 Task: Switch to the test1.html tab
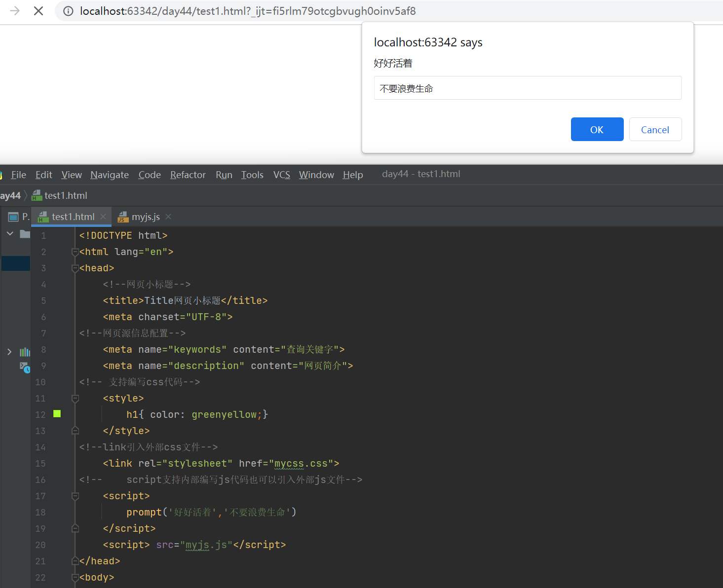pos(72,217)
